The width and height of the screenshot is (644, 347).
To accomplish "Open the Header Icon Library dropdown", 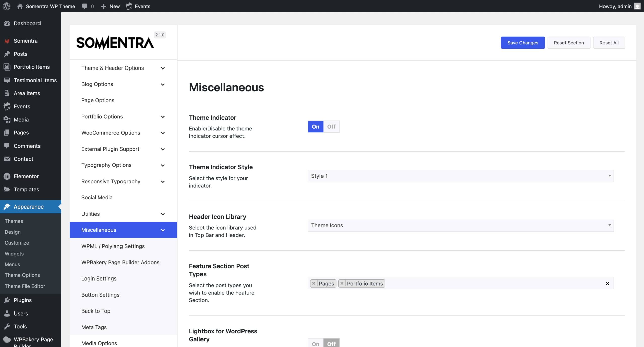I will pyautogui.click(x=461, y=226).
